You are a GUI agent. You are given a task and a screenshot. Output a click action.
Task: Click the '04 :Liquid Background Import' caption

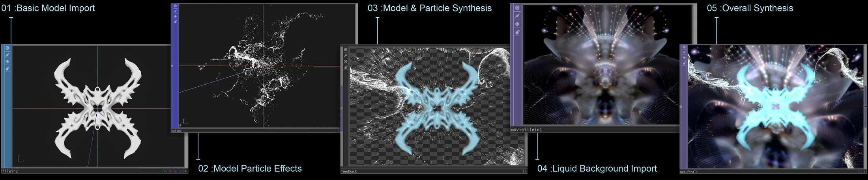tap(597, 169)
